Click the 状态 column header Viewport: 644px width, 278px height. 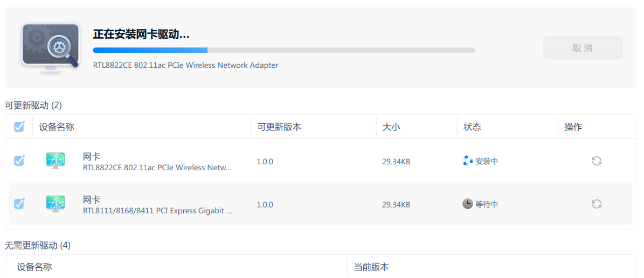click(472, 127)
